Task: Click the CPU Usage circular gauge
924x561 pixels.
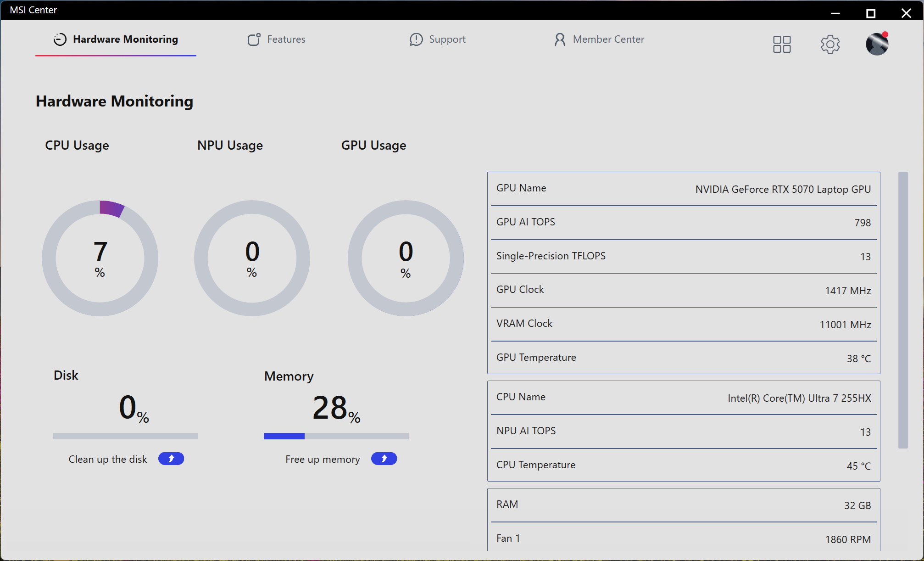Action: pos(100,258)
